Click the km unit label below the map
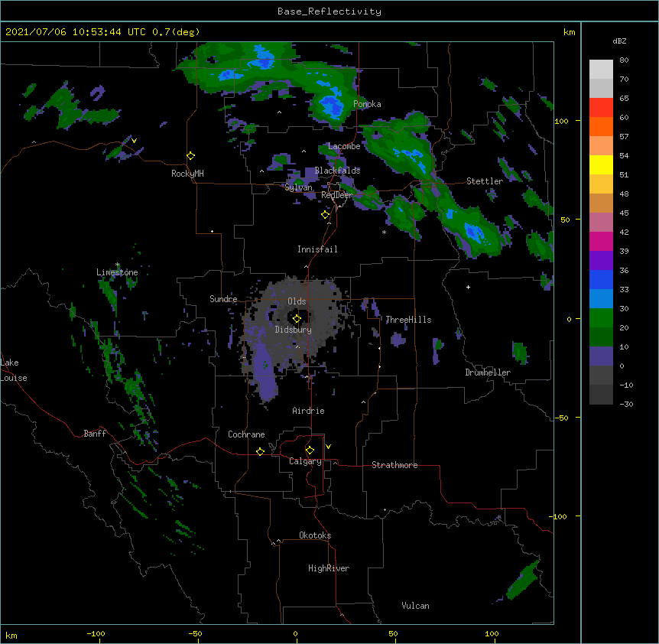Image resolution: width=659 pixels, height=644 pixels. (x=11, y=635)
